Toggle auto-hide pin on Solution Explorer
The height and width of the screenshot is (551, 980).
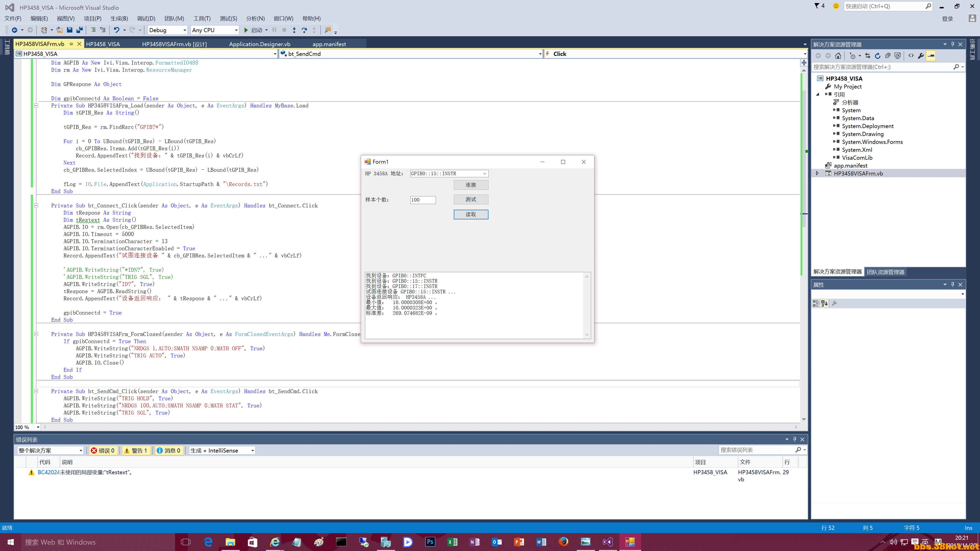tap(953, 44)
